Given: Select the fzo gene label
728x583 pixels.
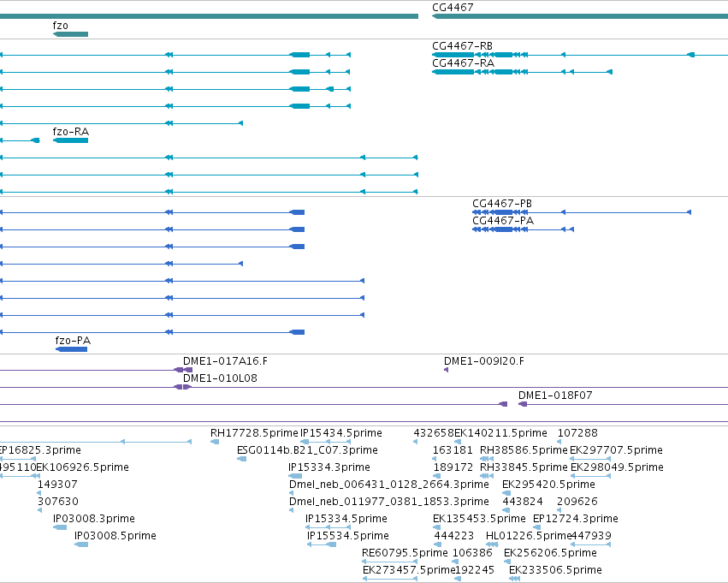Looking at the screenshot, I should click(x=61, y=26).
